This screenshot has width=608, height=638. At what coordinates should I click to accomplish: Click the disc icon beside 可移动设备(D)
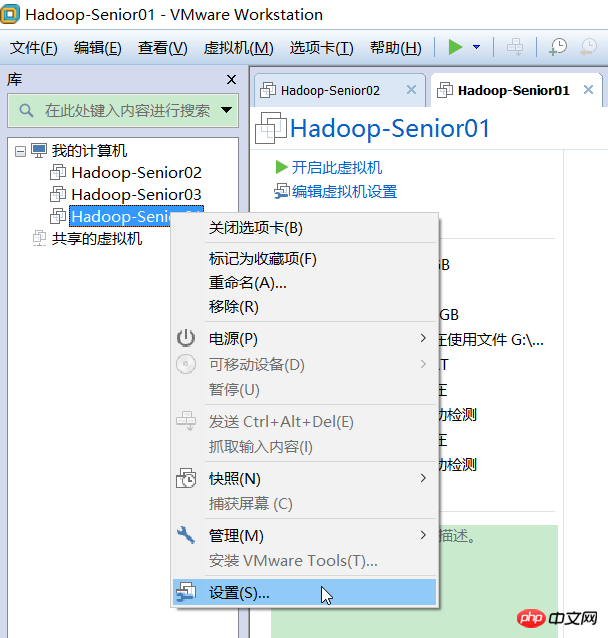[x=186, y=364]
